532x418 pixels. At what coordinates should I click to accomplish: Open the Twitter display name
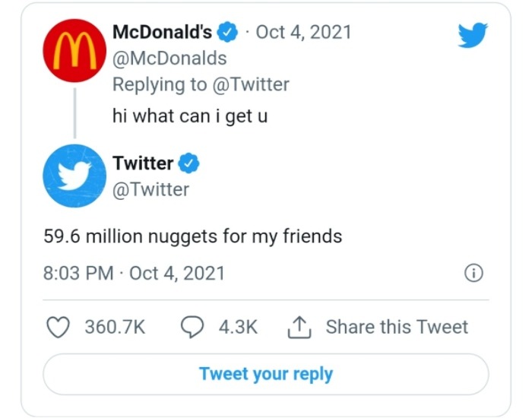(143, 163)
